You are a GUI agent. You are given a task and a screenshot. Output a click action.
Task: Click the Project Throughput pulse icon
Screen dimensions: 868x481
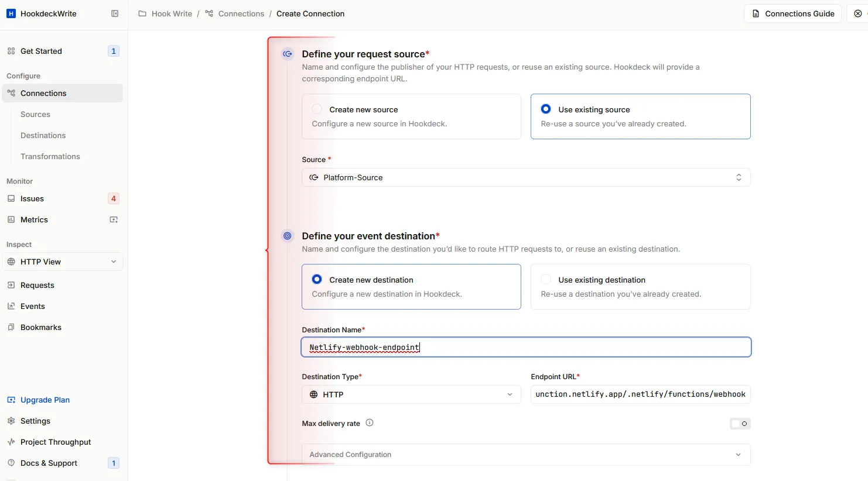(11, 442)
